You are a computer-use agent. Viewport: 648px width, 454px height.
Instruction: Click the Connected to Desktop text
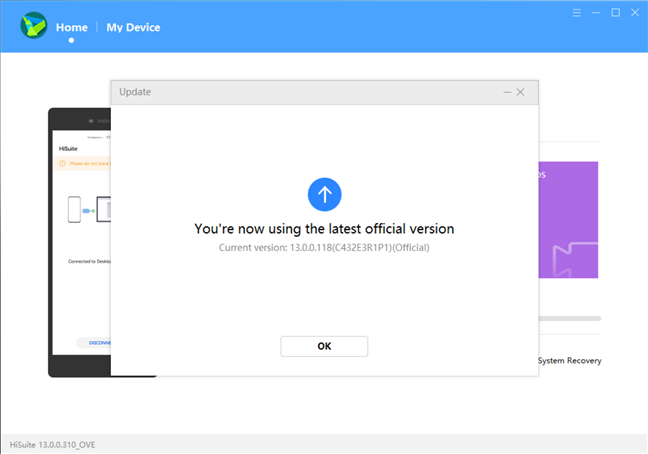[x=90, y=261]
